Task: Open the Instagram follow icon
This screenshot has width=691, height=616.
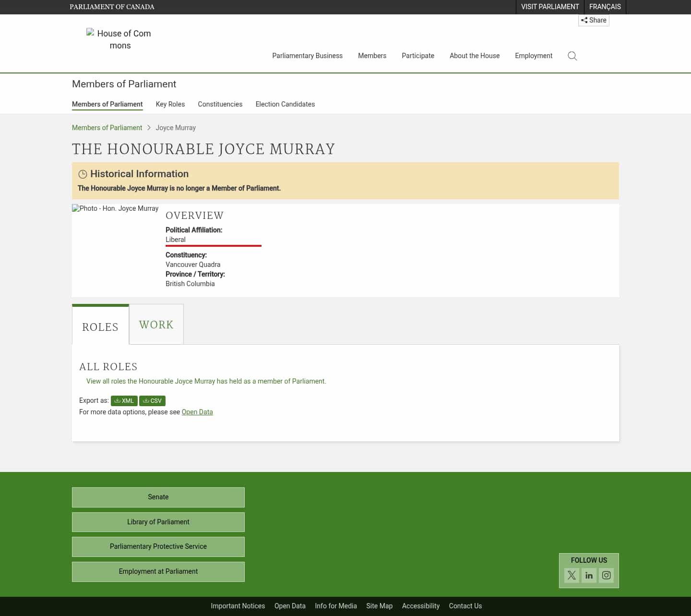Action: point(606,575)
